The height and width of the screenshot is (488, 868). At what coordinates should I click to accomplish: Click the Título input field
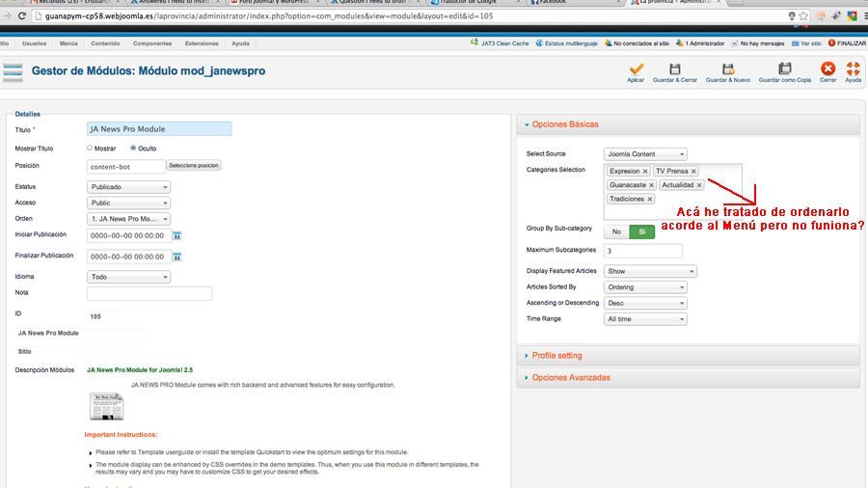click(159, 129)
